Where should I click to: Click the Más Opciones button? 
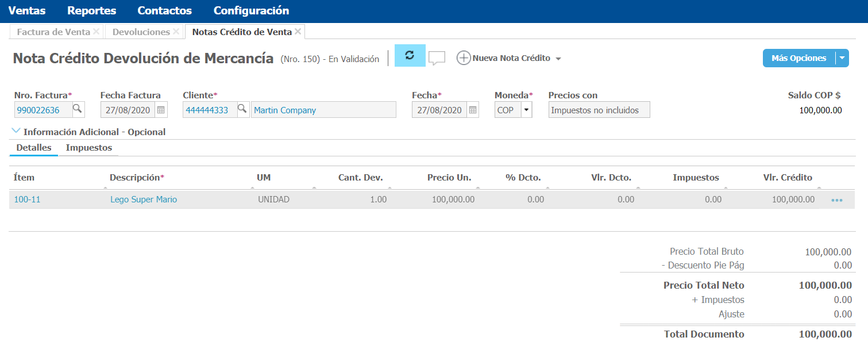coord(798,58)
